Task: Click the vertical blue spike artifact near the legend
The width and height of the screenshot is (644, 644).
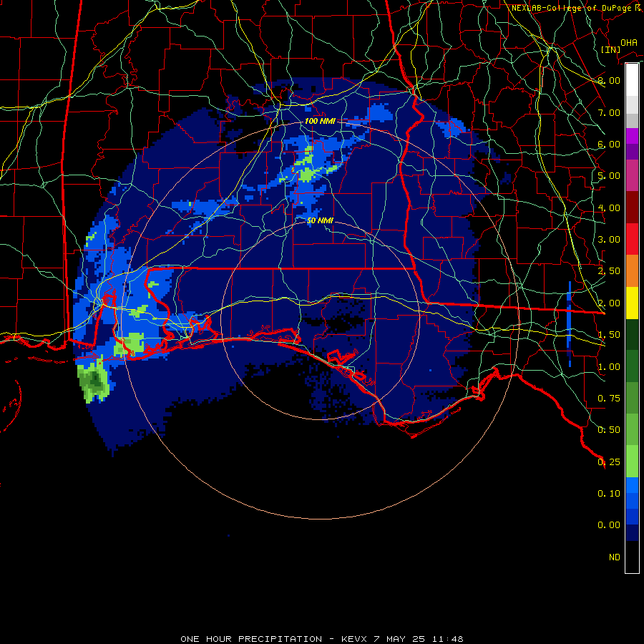Action: click(x=570, y=323)
